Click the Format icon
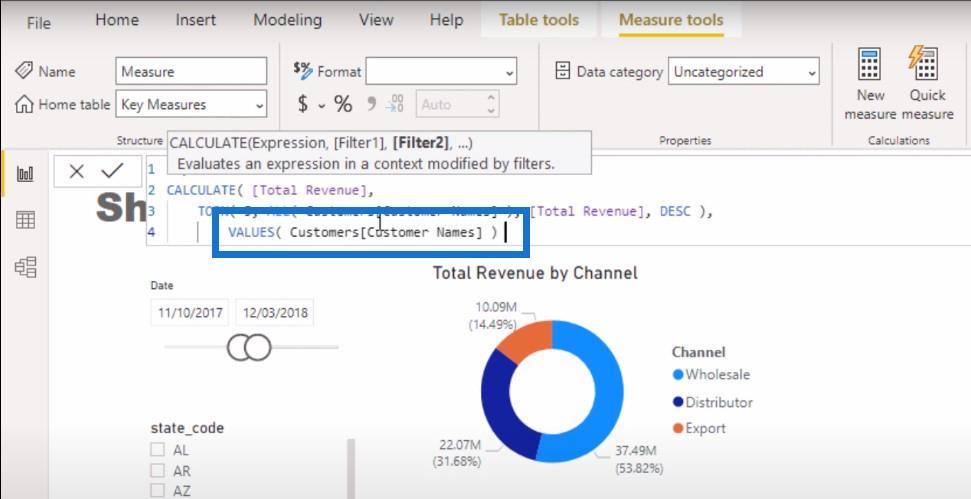 tap(303, 71)
